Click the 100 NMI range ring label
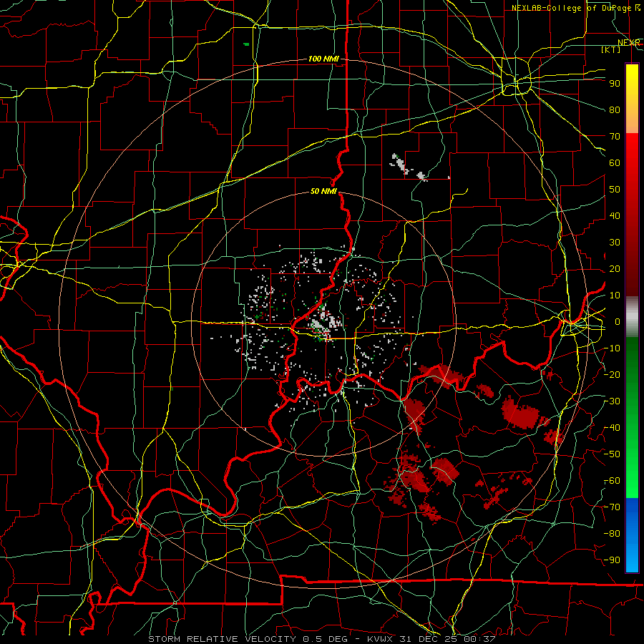Image resolution: width=644 pixels, height=644 pixels. tap(323, 59)
